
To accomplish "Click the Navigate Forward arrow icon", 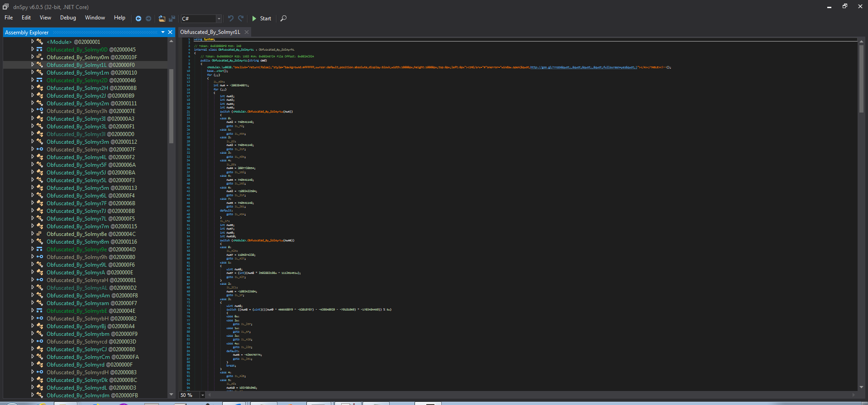I will 148,19.
